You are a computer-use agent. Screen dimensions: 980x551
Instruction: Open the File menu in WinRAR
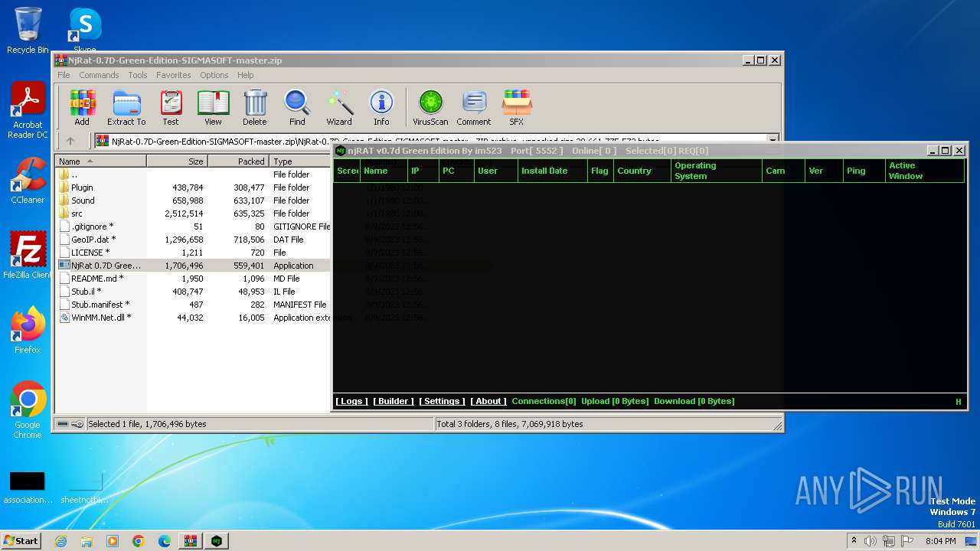[x=64, y=75]
